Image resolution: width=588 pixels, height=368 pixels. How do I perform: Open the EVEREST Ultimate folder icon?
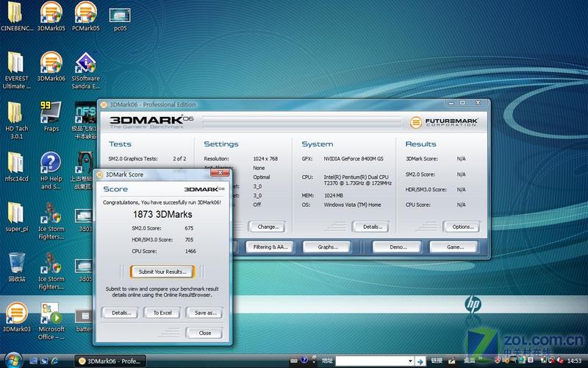tap(16, 71)
